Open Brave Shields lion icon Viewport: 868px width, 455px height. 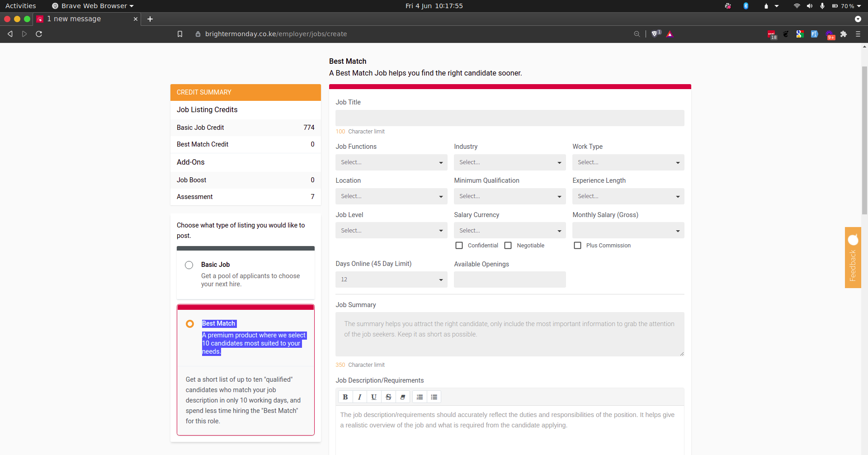point(655,34)
